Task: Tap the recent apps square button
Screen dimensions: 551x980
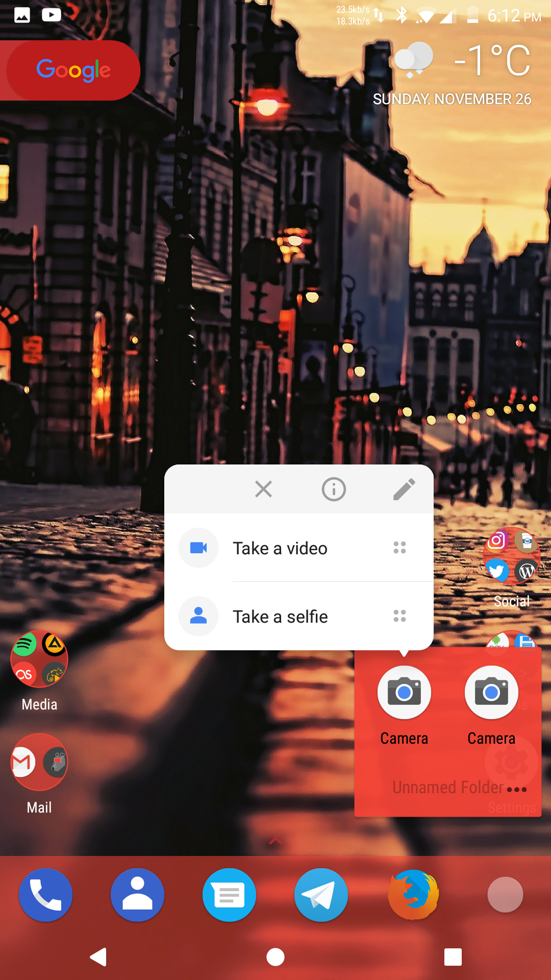Action: (453, 957)
